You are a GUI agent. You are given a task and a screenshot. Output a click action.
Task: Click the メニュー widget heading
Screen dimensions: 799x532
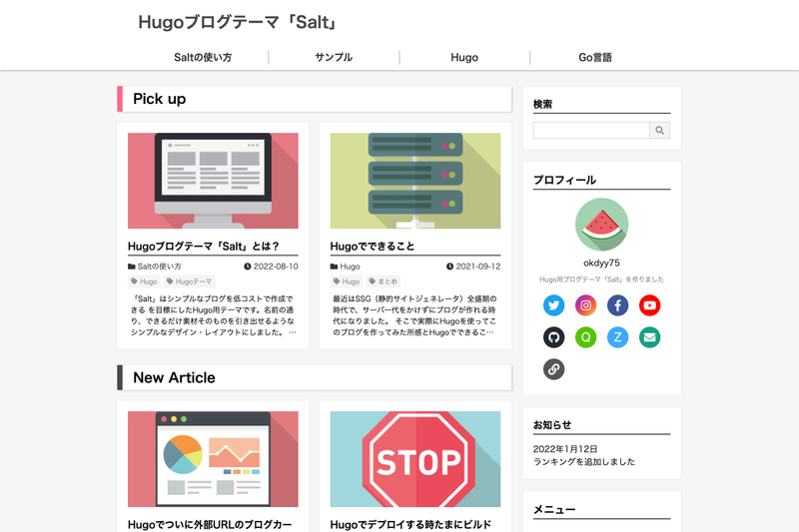(554, 509)
